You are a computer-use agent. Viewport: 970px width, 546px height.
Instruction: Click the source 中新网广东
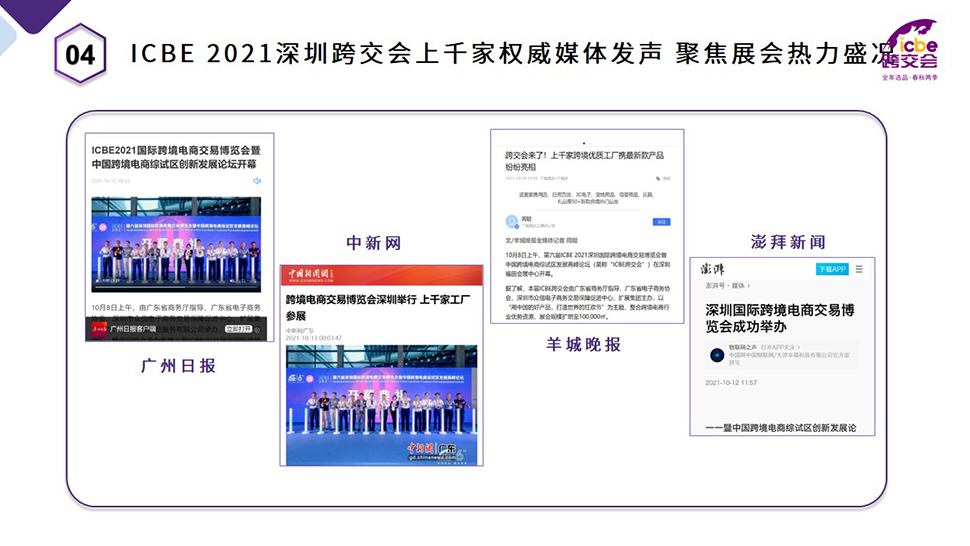click(x=299, y=331)
